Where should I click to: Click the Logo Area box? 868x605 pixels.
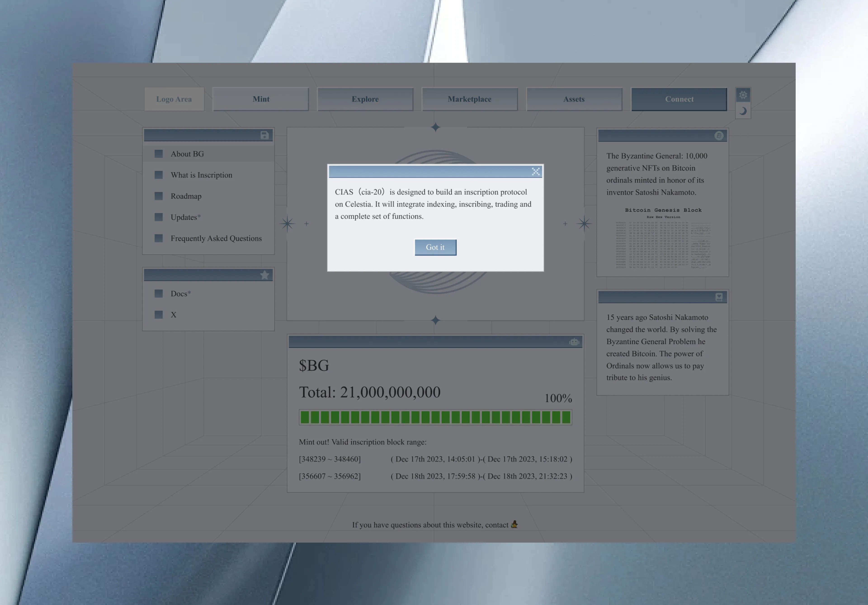point(174,99)
